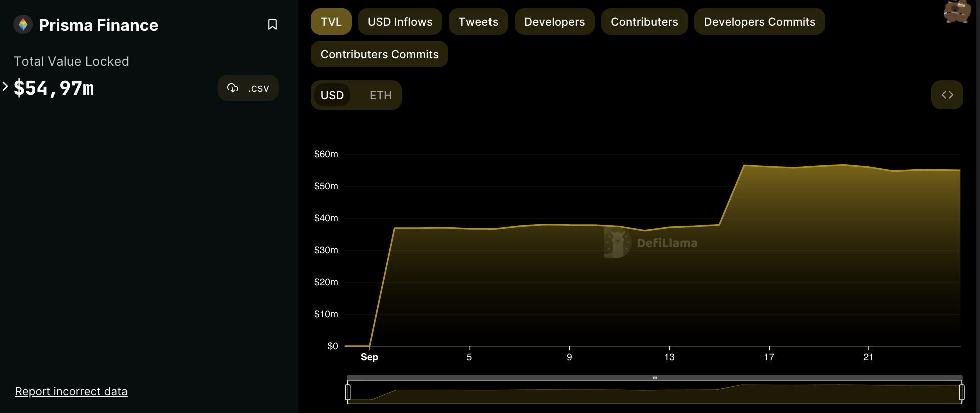
Task: Toggle the Developers Commits metric
Action: [x=759, y=22]
